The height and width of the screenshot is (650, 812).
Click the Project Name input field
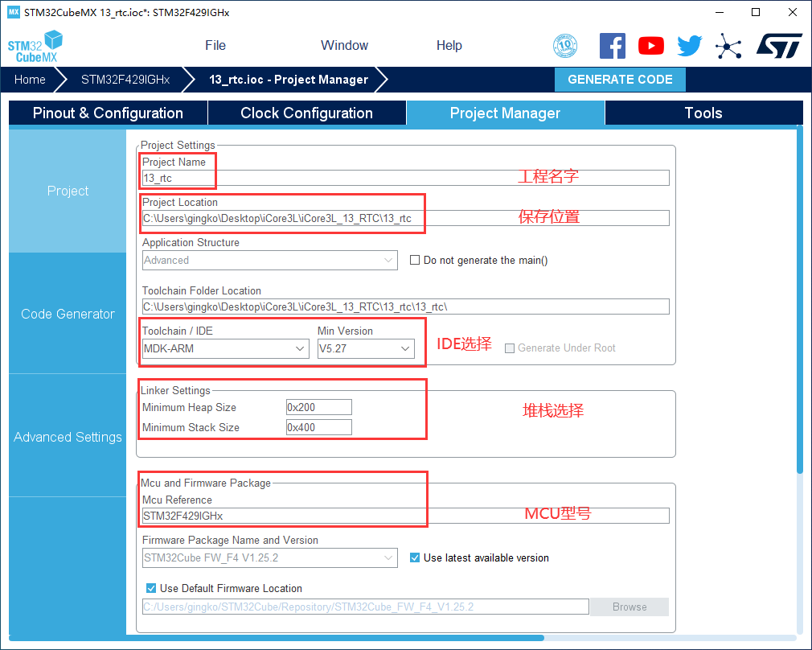click(405, 178)
